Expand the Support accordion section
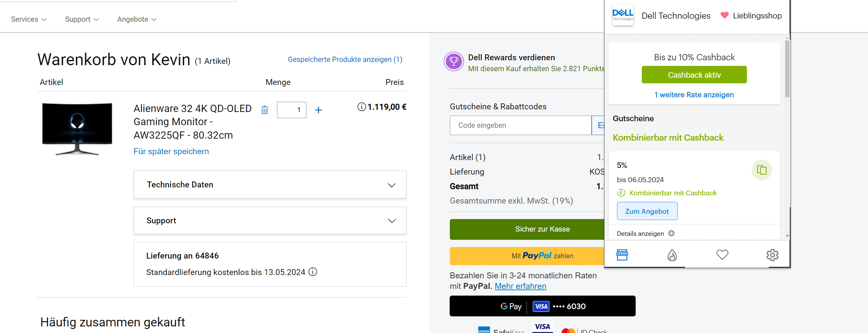Viewport: 868px width, 333px height. pyautogui.click(x=270, y=221)
